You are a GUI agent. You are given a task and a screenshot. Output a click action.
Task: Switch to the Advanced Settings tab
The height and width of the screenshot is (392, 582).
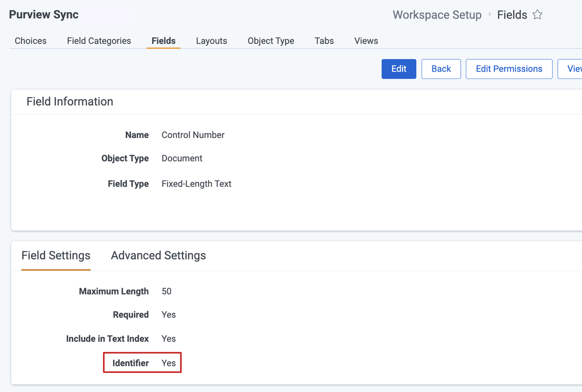pos(158,255)
